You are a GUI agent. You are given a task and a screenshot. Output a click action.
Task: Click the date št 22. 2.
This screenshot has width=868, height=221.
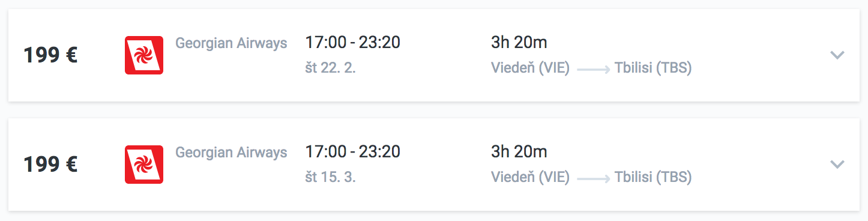tap(331, 68)
